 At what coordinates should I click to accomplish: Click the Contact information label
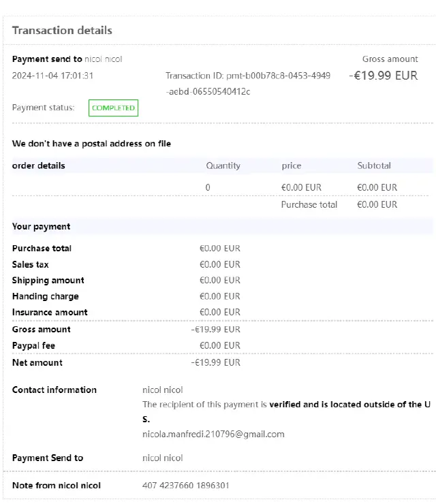tap(54, 390)
